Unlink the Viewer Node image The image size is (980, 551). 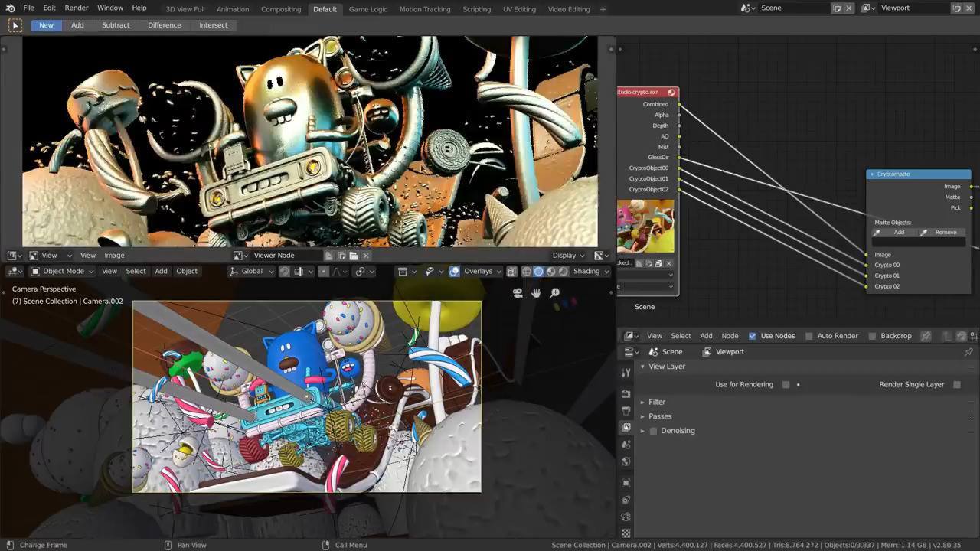point(366,256)
